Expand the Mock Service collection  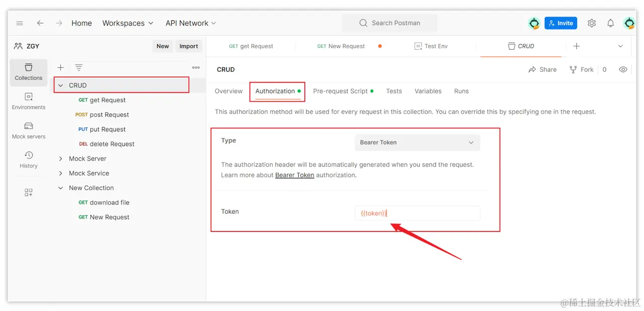pos(60,173)
